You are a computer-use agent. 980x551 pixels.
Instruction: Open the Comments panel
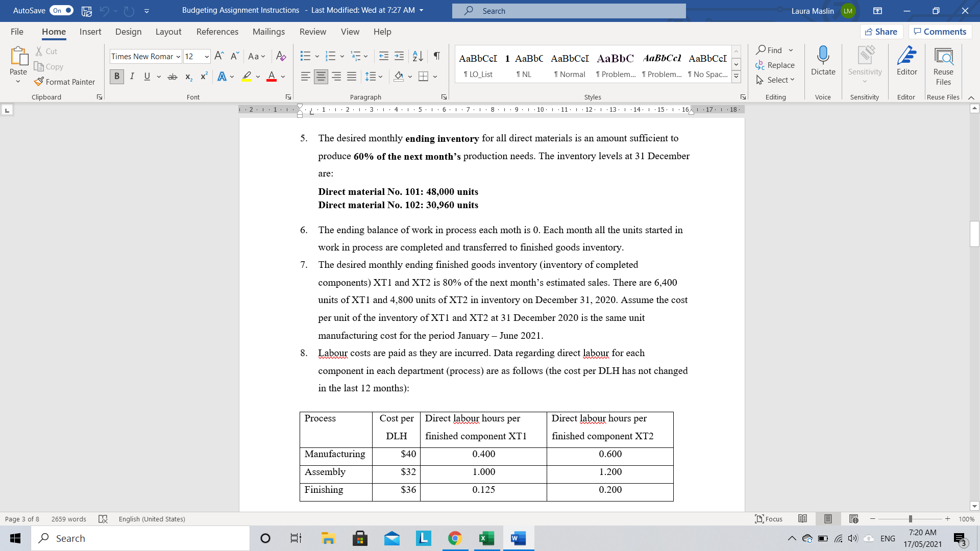[940, 31]
